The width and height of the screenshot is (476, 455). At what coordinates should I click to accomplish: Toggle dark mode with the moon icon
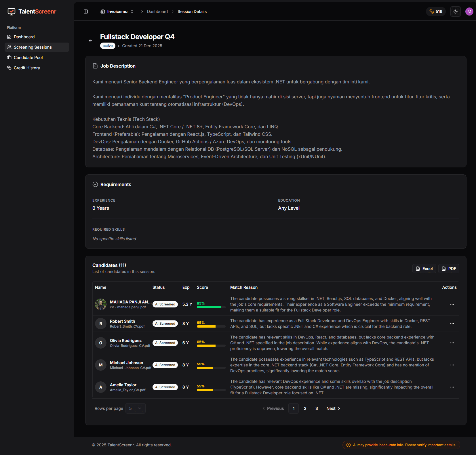click(x=455, y=12)
